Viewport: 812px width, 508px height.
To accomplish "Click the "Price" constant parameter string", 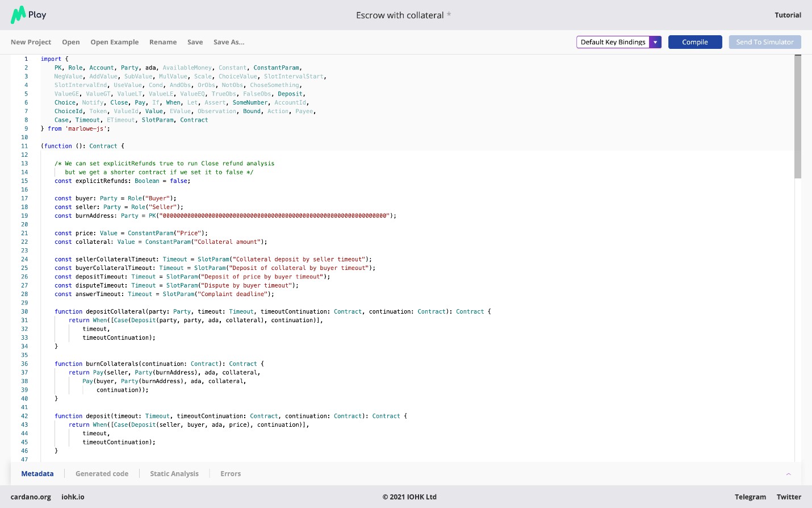I will (189, 233).
